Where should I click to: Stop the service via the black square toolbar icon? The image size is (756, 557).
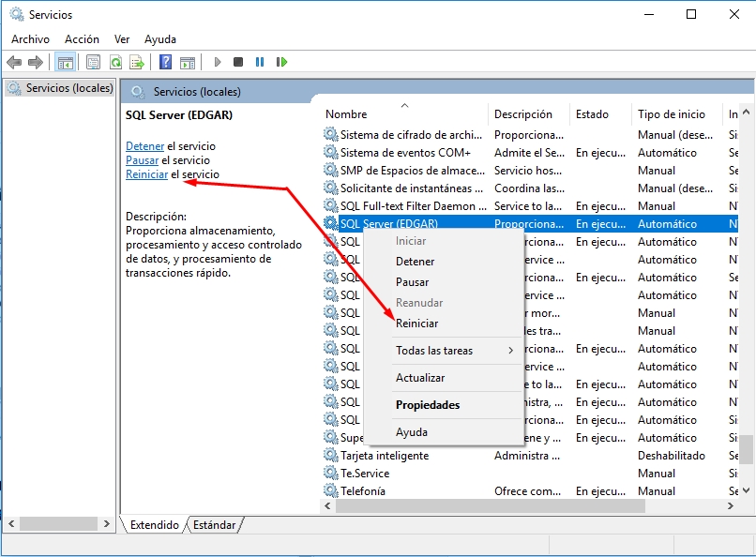pyautogui.click(x=239, y=62)
